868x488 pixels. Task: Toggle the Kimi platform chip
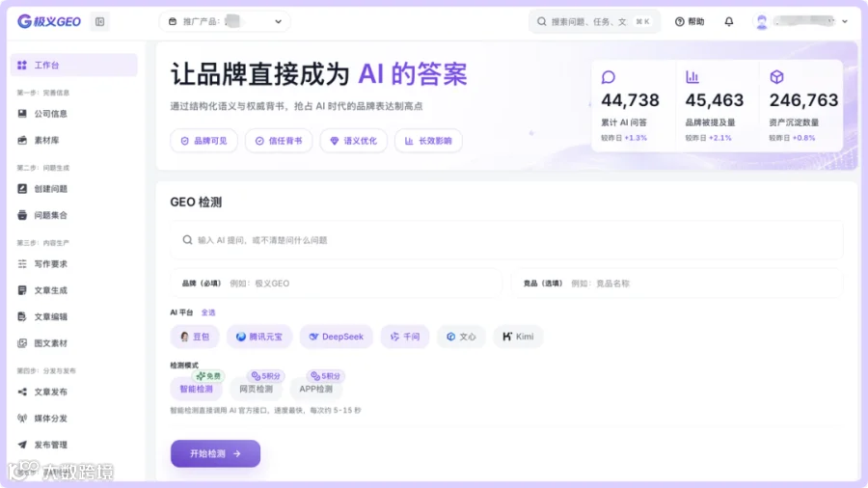pyautogui.click(x=518, y=337)
